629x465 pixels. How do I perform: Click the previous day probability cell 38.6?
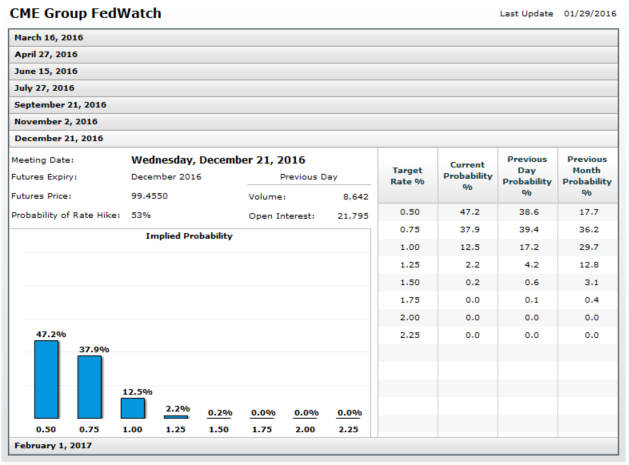[x=529, y=212]
